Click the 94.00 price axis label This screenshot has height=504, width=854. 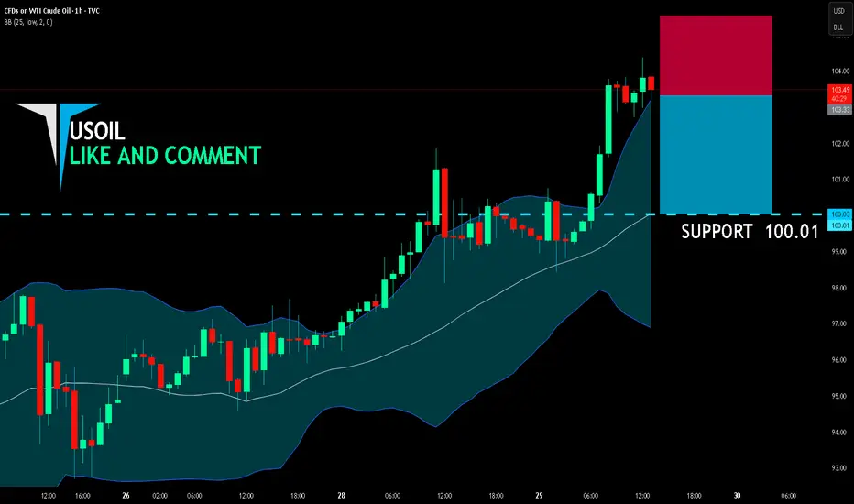point(840,433)
